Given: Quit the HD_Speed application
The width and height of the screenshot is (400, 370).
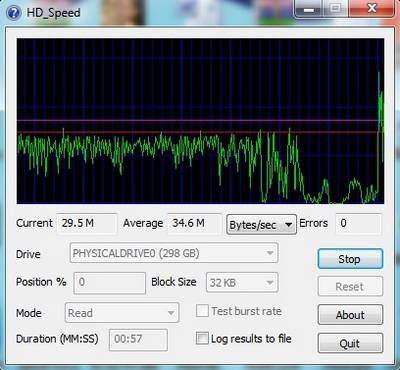Looking at the screenshot, I should 350,343.
